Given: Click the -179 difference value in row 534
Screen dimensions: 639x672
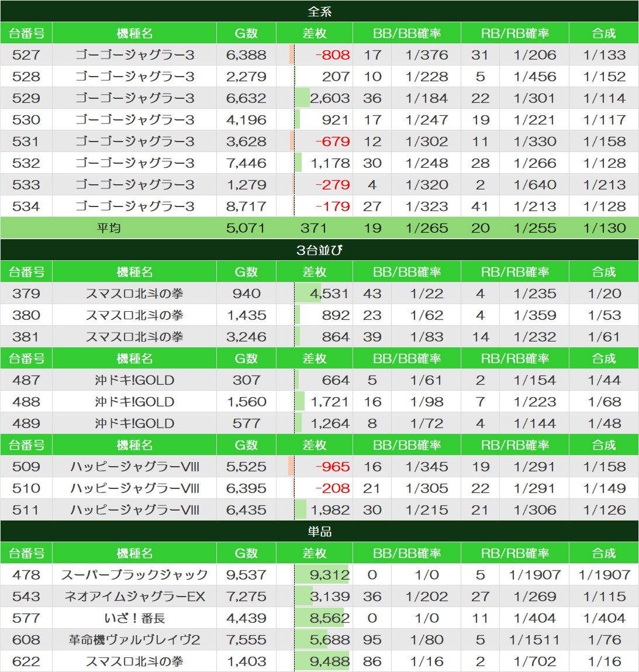Looking at the screenshot, I should click(x=332, y=206).
